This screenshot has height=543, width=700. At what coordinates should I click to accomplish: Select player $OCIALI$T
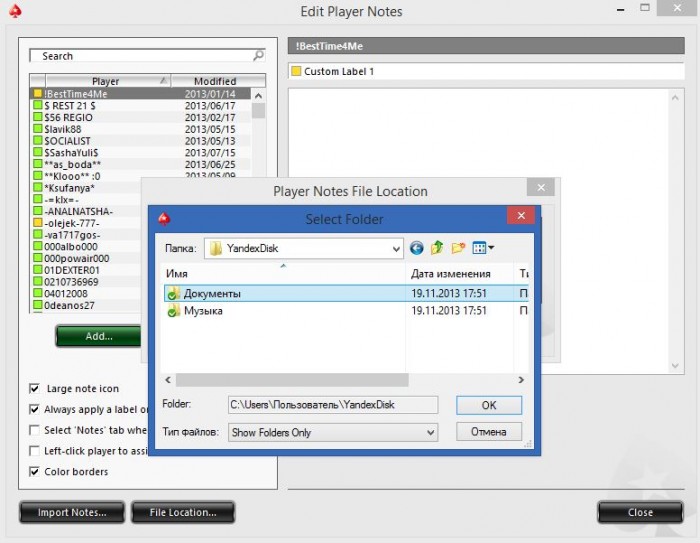(x=141, y=141)
